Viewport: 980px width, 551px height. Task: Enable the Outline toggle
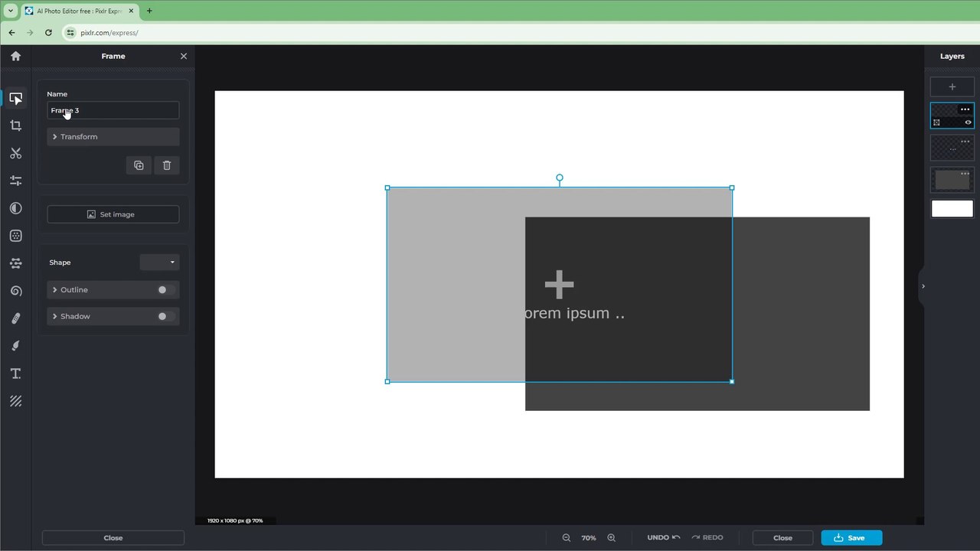pyautogui.click(x=165, y=290)
